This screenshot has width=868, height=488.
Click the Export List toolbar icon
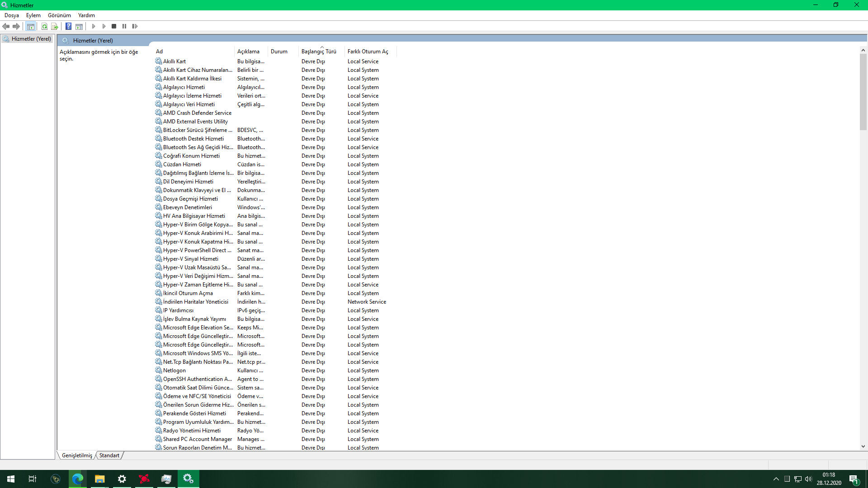(55, 26)
